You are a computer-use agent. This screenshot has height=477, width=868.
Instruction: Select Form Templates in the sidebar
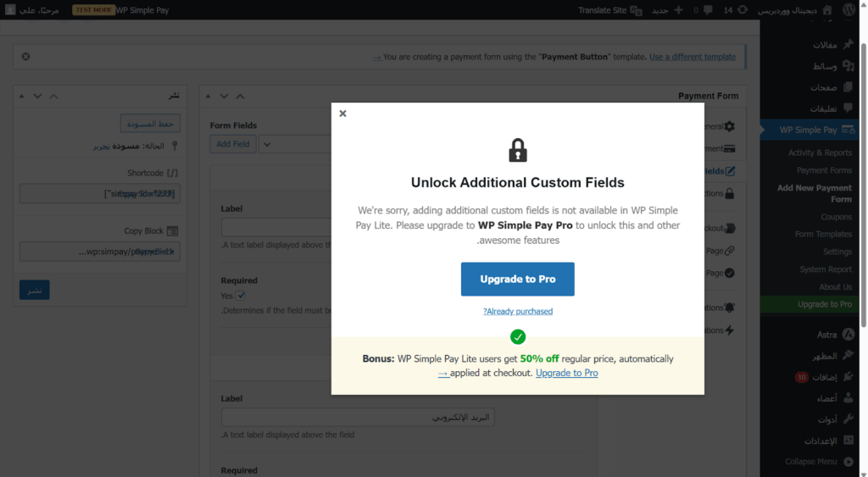point(823,234)
